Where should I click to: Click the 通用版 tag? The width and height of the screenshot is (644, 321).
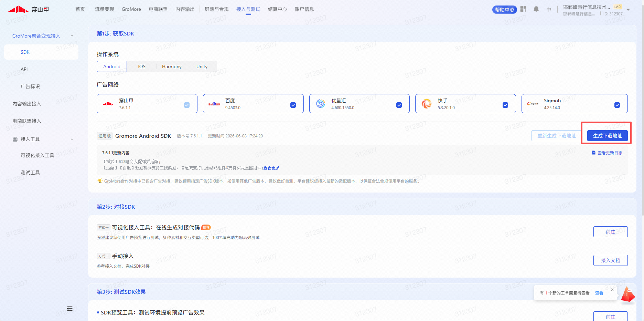tap(105, 136)
